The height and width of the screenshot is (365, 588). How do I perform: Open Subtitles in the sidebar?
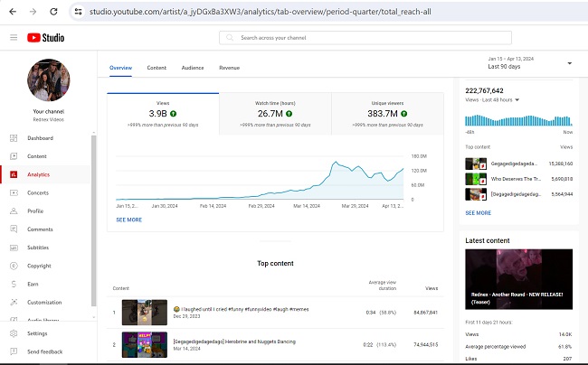point(38,248)
